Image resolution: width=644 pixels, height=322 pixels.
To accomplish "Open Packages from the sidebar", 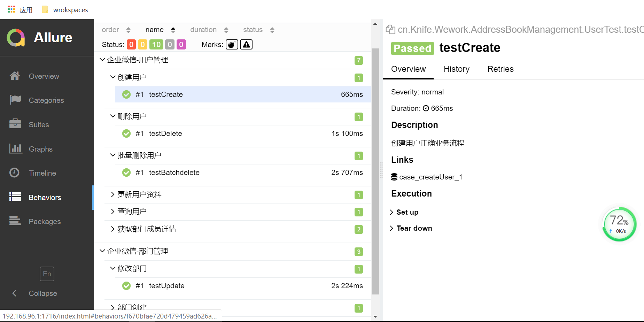I will 45,222.
